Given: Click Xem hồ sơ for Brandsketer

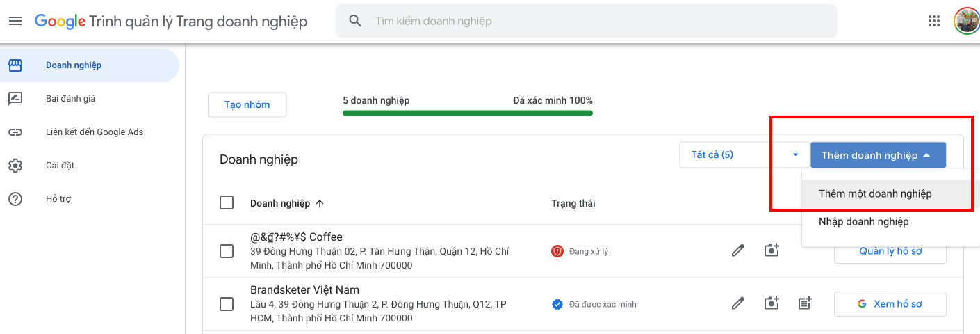Looking at the screenshot, I should [x=890, y=304].
